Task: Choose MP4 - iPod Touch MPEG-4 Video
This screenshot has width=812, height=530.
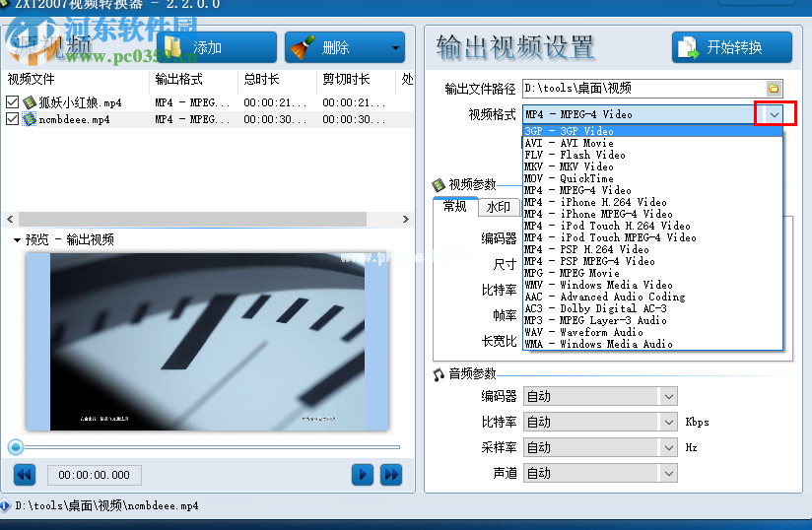Action: [652, 238]
